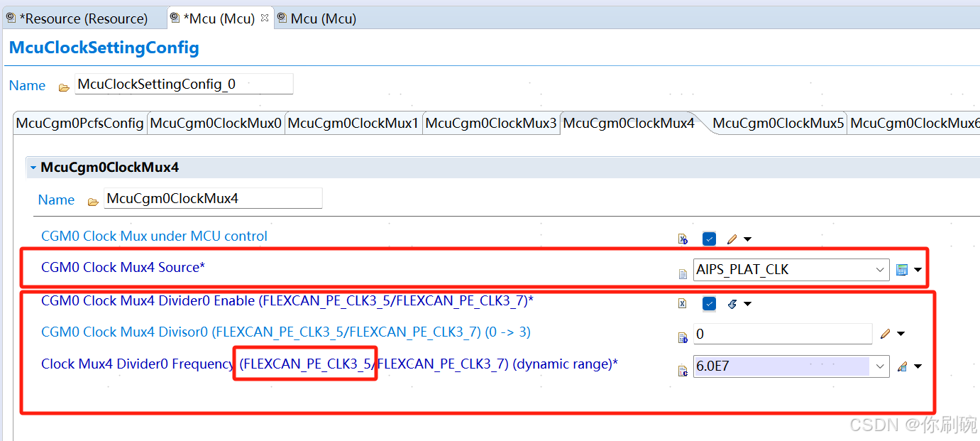The height and width of the screenshot is (441, 980).
Task: Open the McuCgm0ClockMux1 tab
Action: (x=353, y=123)
